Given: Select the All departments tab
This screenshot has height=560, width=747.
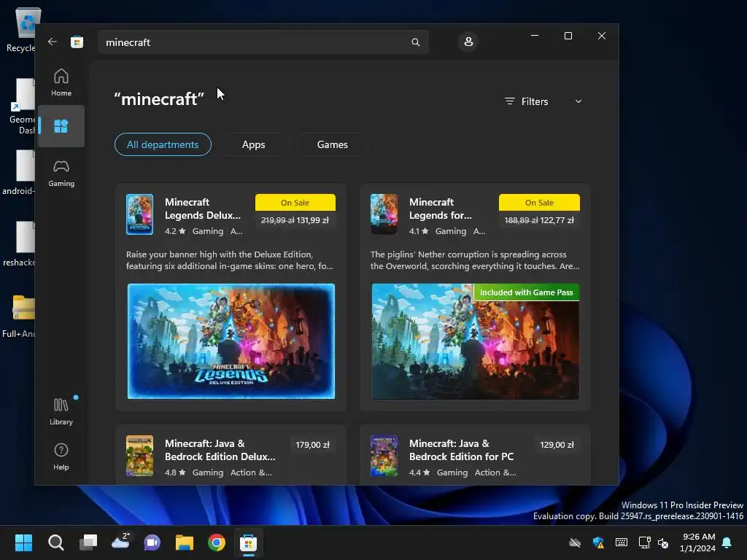Looking at the screenshot, I should (x=163, y=144).
